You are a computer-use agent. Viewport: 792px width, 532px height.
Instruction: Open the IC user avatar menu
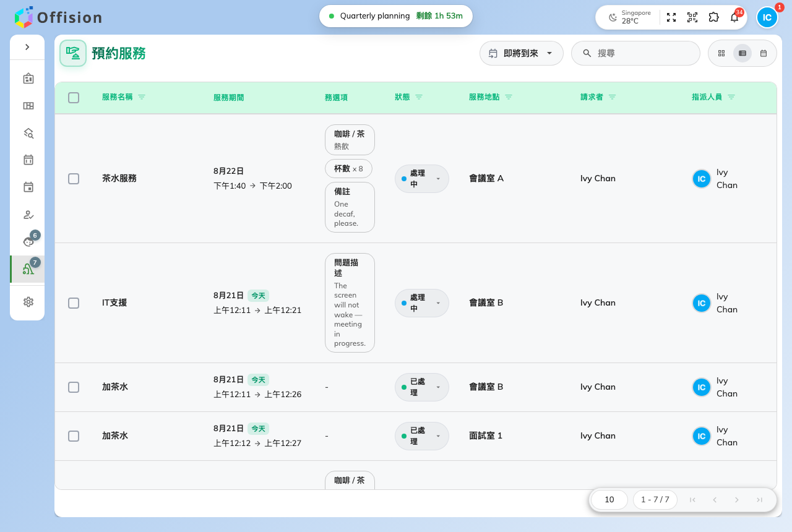coord(767,17)
